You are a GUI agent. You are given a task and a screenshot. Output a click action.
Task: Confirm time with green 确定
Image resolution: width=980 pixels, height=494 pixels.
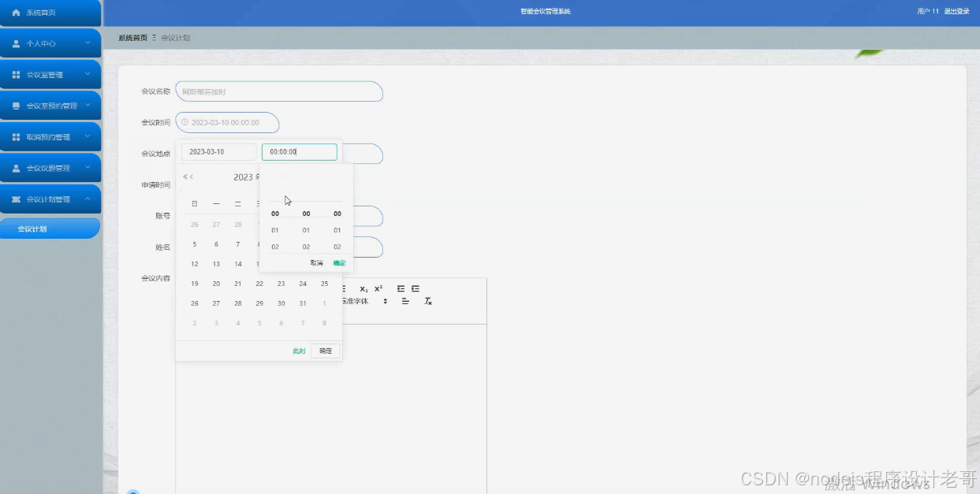pyautogui.click(x=339, y=263)
